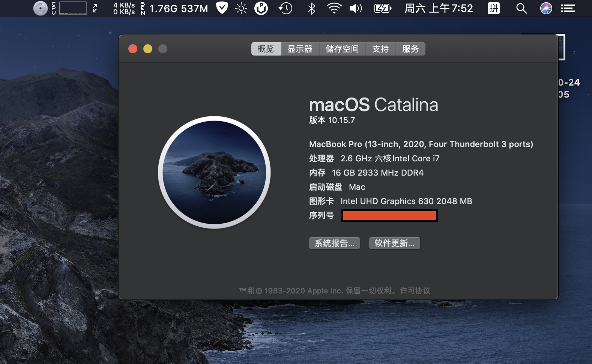Click the macOS Catalina title text
This screenshot has height=364, width=592.
tap(374, 105)
